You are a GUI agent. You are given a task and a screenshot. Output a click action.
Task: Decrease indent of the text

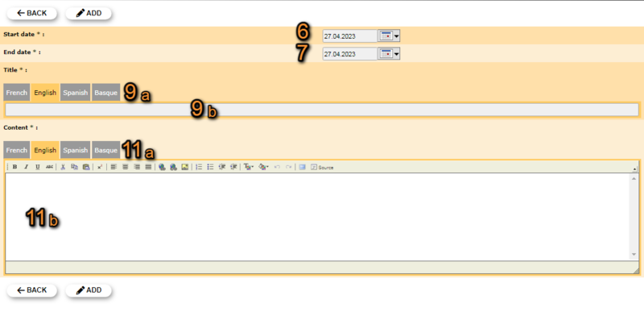point(222,167)
